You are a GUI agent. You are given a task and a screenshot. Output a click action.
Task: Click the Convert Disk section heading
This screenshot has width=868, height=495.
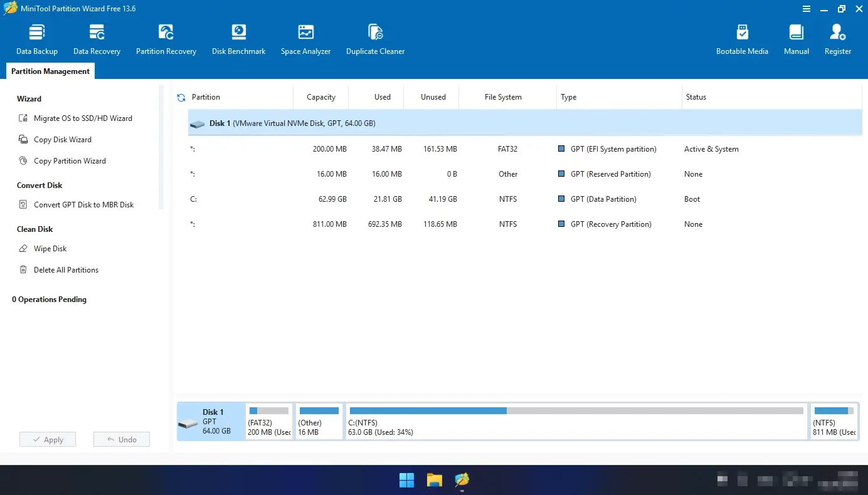(40, 185)
